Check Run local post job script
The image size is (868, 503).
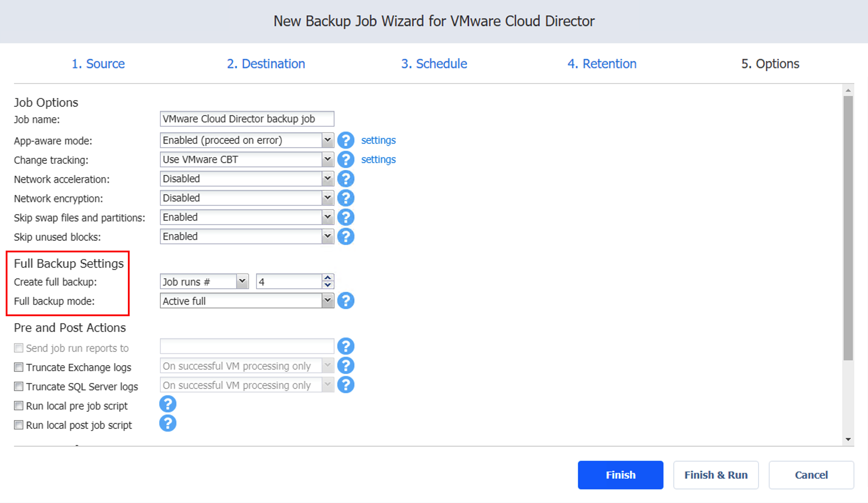(x=19, y=425)
